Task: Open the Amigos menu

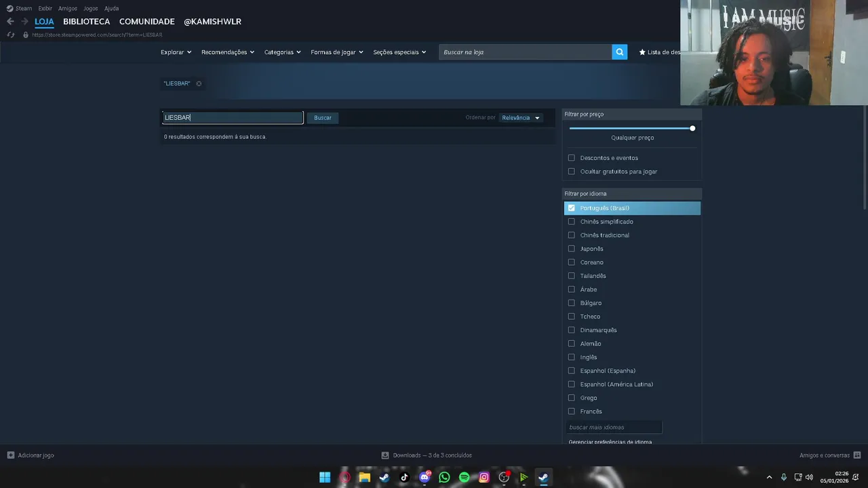Action: tap(68, 8)
